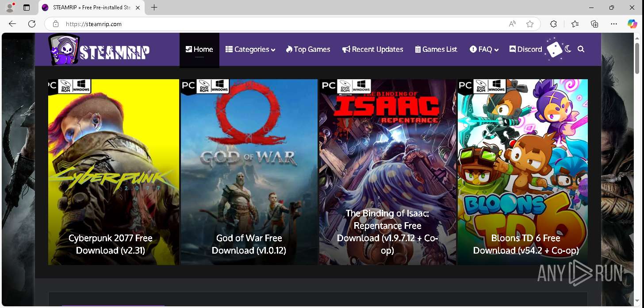Open the Read aloud icon

[512, 24]
